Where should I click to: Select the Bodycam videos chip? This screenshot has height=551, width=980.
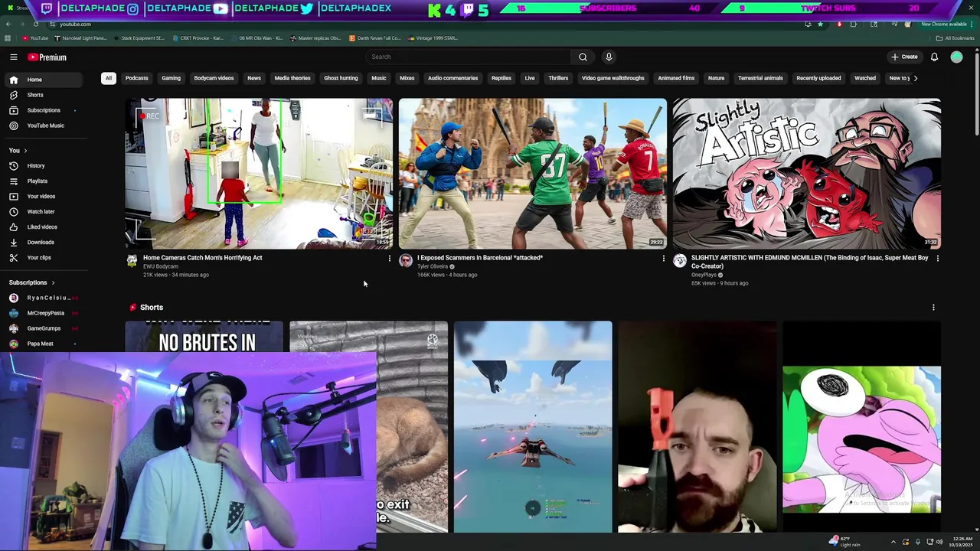[214, 78]
